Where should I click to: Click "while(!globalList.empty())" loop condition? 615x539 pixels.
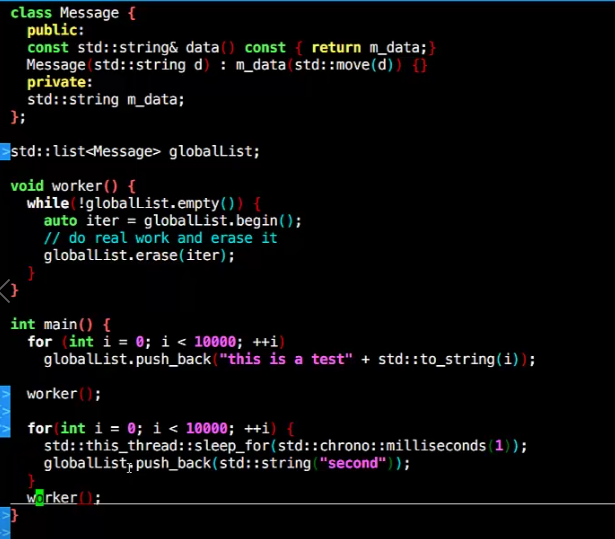coord(135,203)
